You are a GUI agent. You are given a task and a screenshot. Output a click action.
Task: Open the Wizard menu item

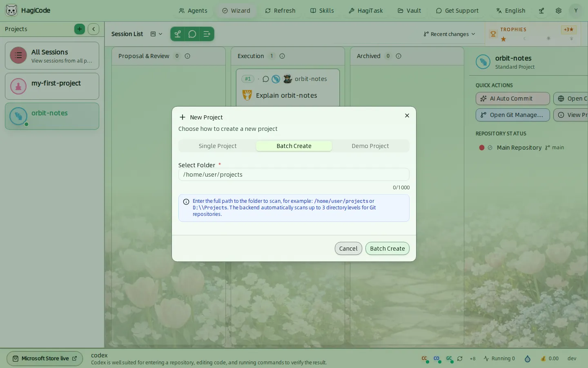[x=236, y=11]
